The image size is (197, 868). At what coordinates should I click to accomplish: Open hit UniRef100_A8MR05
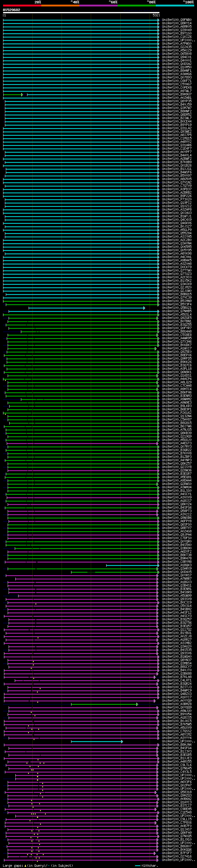[176, 26]
